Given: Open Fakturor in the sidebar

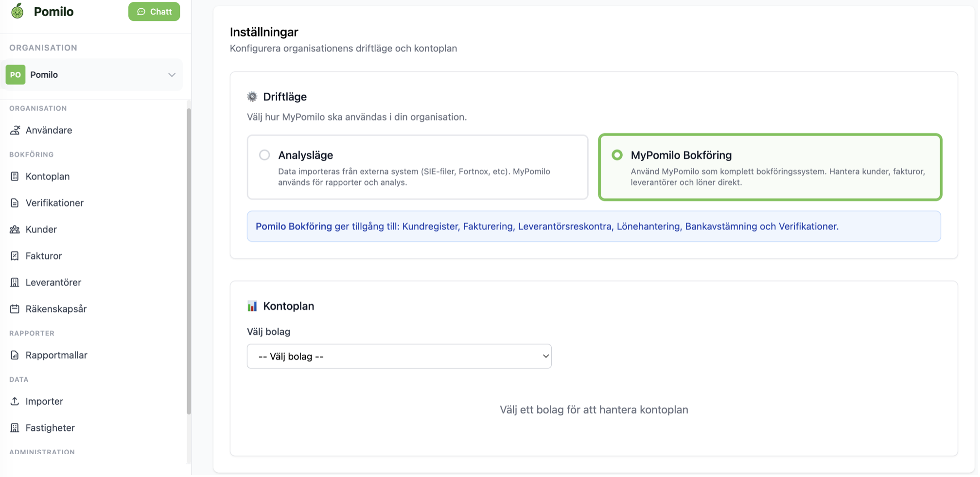Looking at the screenshot, I should [44, 256].
